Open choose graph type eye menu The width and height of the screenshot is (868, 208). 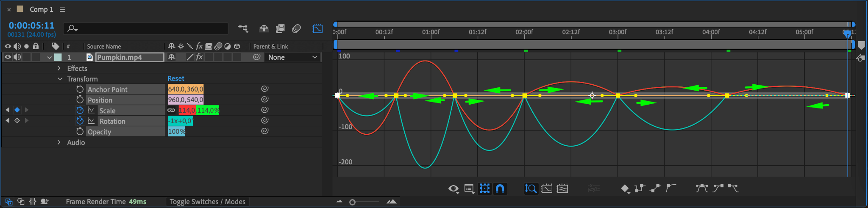pos(453,189)
